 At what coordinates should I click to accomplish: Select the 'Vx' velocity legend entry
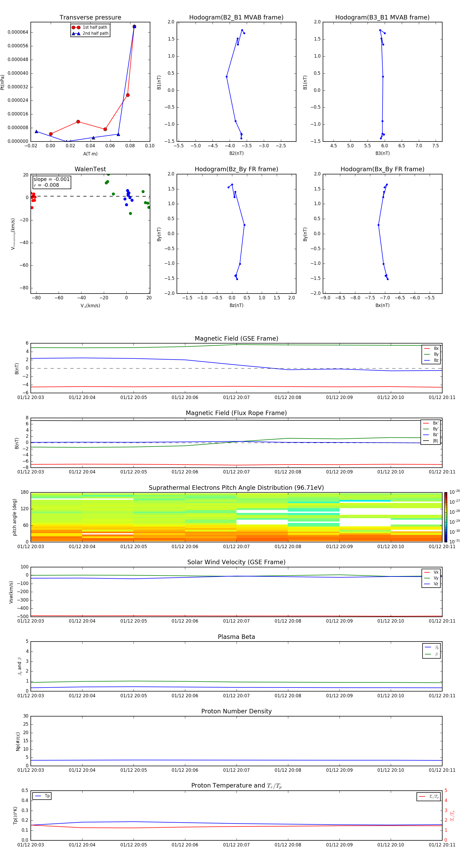tap(431, 573)
